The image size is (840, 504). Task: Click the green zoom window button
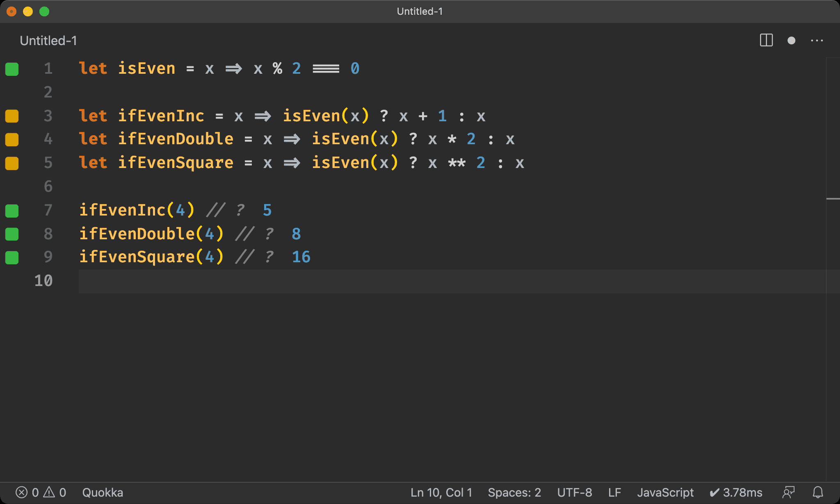point(44,11)
